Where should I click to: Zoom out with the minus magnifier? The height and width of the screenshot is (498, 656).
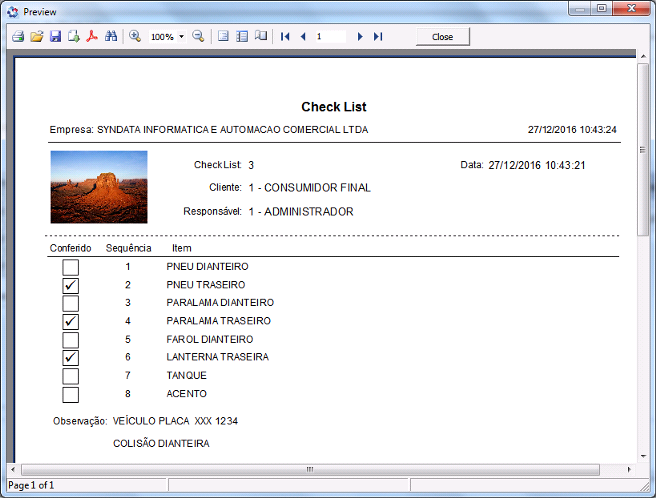[198, 36]
